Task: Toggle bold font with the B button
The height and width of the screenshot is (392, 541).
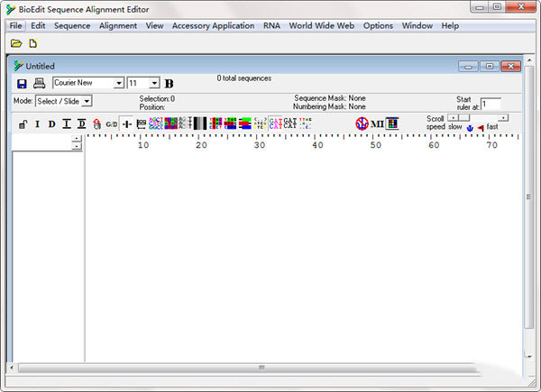Action: (x=170, y=84)
